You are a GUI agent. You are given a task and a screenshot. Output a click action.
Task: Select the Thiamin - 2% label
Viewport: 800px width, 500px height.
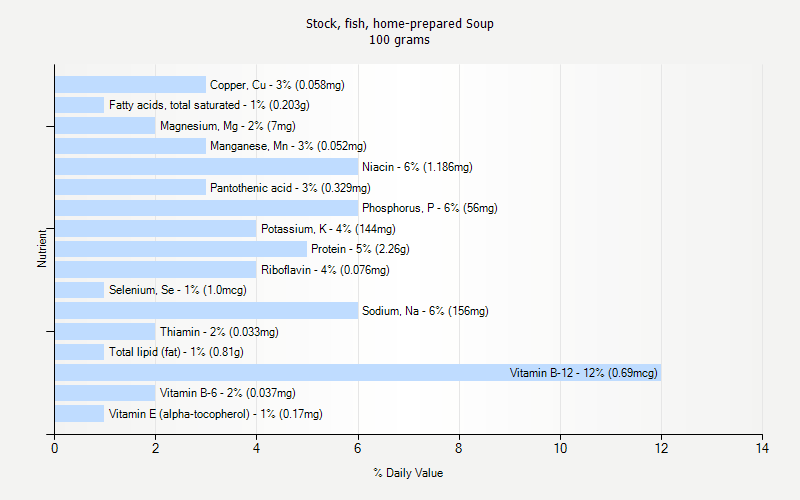pyautogui.click(x=219, y=332)
